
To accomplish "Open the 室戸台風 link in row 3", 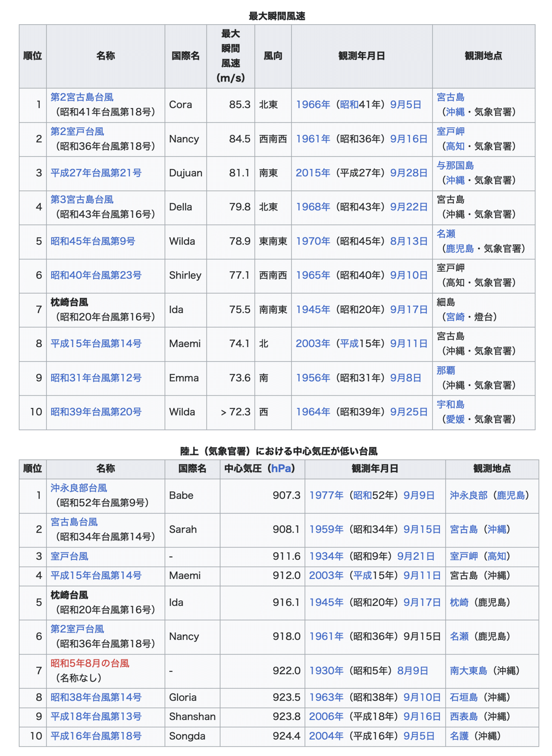I will 69,556.
